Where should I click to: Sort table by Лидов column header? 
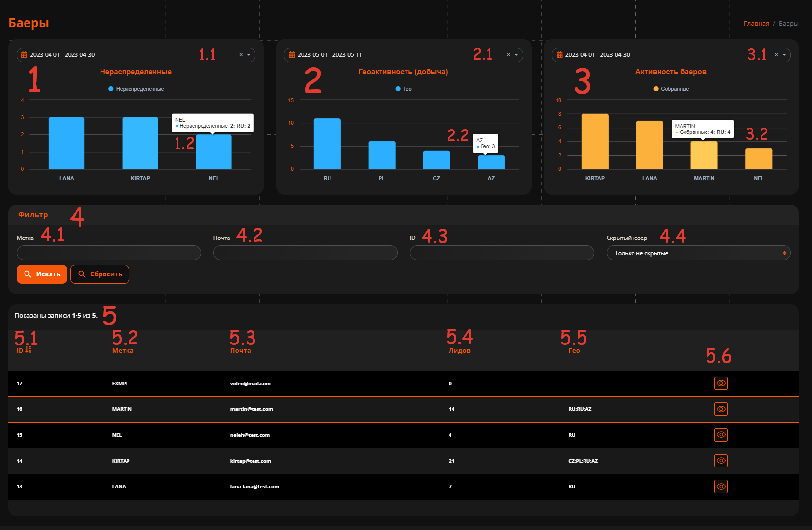click(x=459, y=351)
